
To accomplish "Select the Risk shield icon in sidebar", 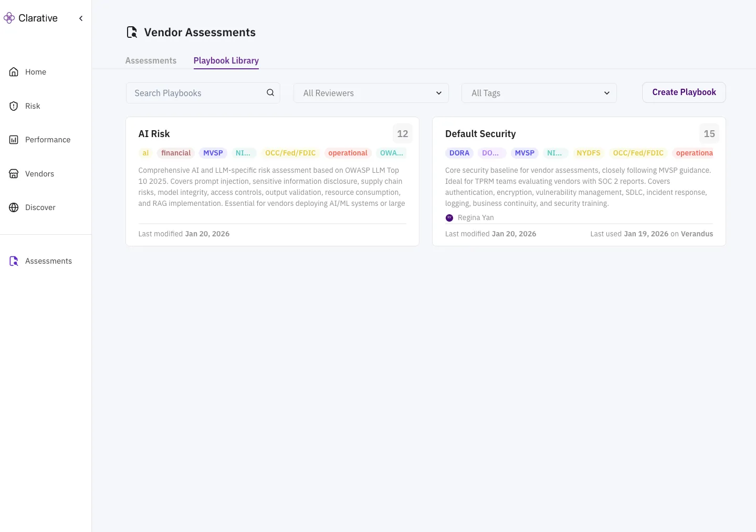I will [x=13, y=106].
